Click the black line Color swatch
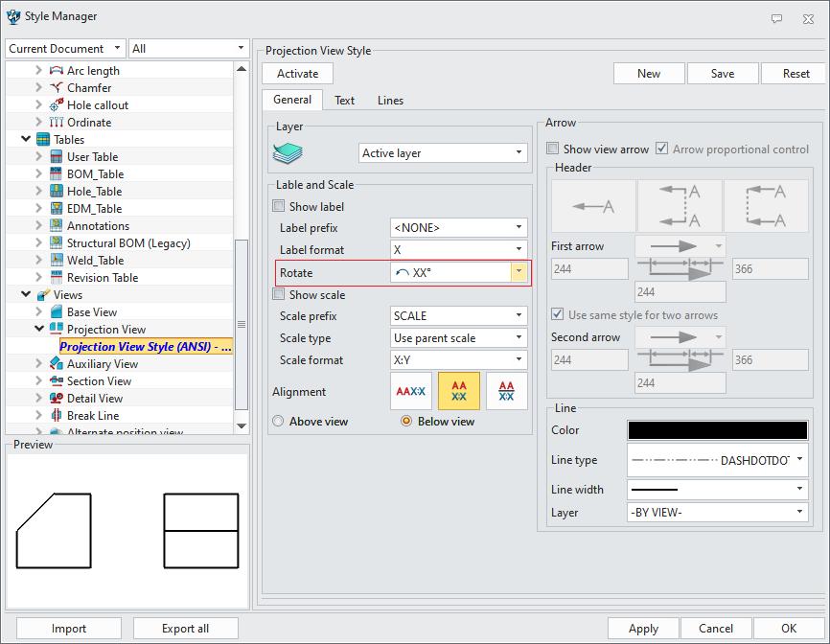Screen dimensions: 830x644 click(717, 431)
